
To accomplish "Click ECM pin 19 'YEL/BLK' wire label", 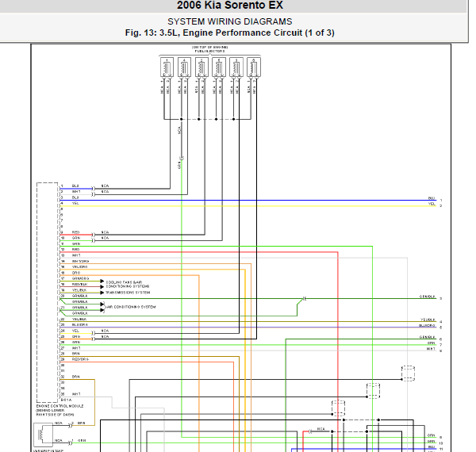I will [x=79, y=290].
